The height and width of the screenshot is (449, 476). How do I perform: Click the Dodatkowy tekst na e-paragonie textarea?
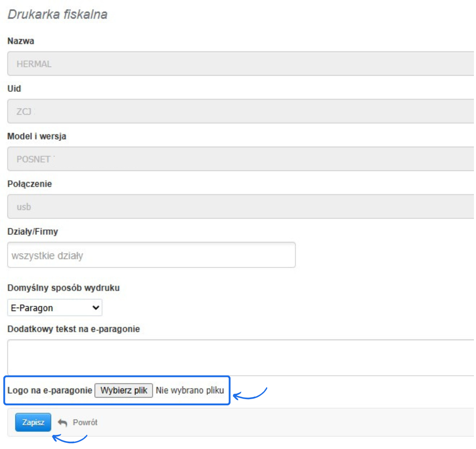pyautogui.click(x=241, y=357)
